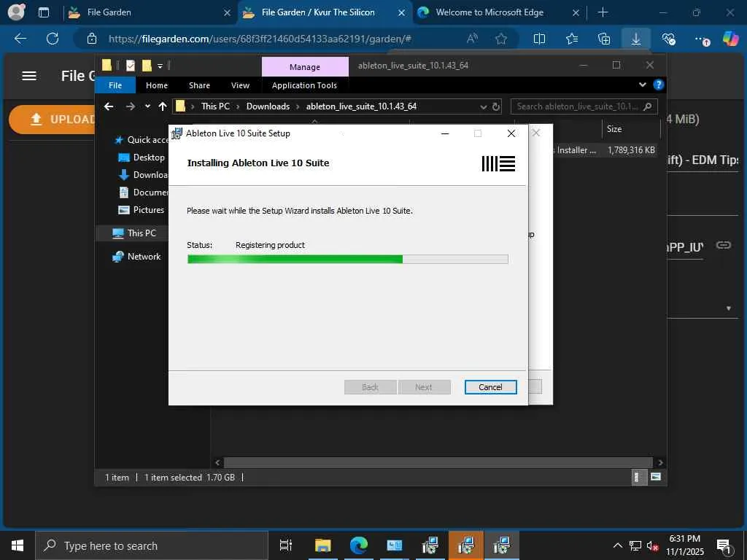Open Windows Start menu
This screenshot has width=747, height=560.
click(18, 545)
